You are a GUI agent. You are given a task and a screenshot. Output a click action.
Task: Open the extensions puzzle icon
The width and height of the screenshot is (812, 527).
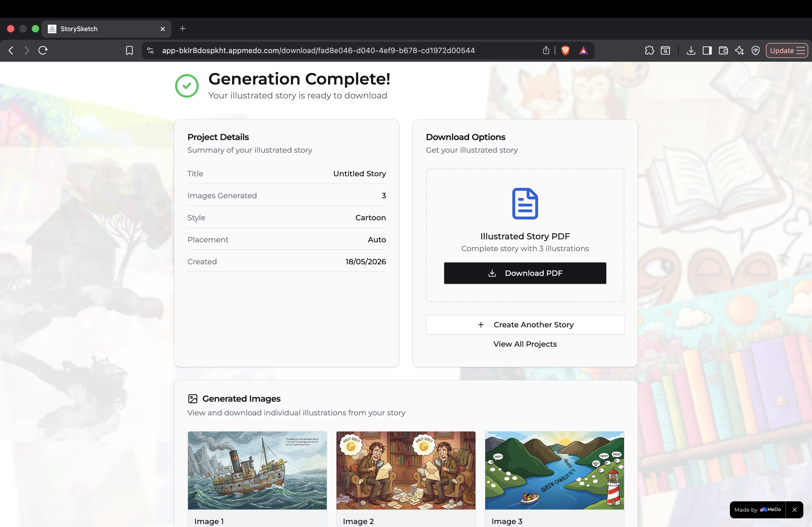(x=649, y=50)
